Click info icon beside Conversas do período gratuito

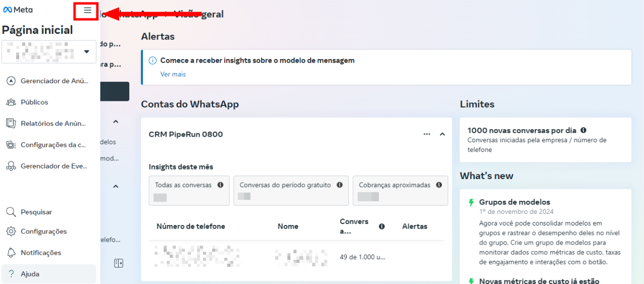point(339,185)
